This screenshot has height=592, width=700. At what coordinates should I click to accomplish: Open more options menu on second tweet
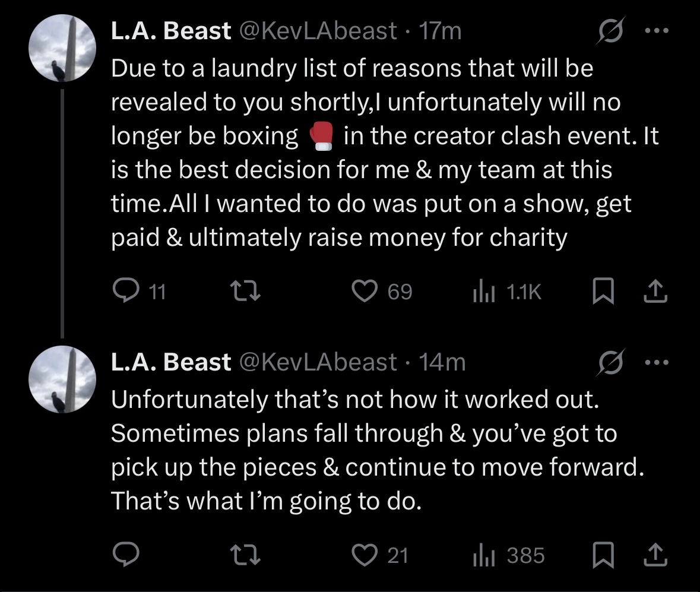[x=657, y=362]
